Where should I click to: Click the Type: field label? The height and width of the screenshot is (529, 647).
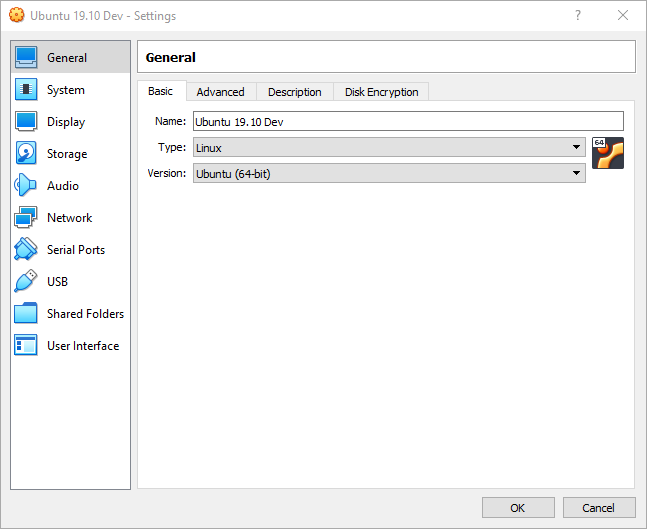point(172,147)
